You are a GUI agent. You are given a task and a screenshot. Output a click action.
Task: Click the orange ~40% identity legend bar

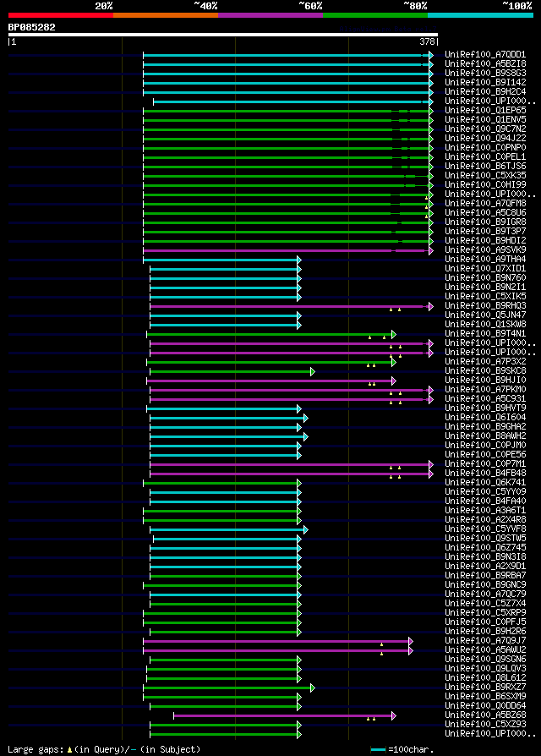[166, 15]
